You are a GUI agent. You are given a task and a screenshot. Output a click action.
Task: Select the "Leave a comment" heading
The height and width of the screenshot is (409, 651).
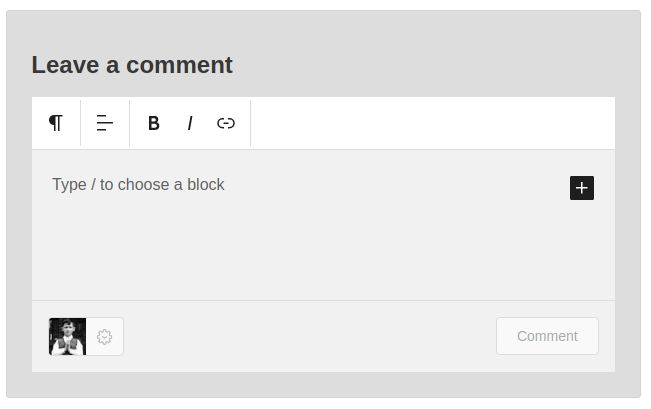coord(132,65)
